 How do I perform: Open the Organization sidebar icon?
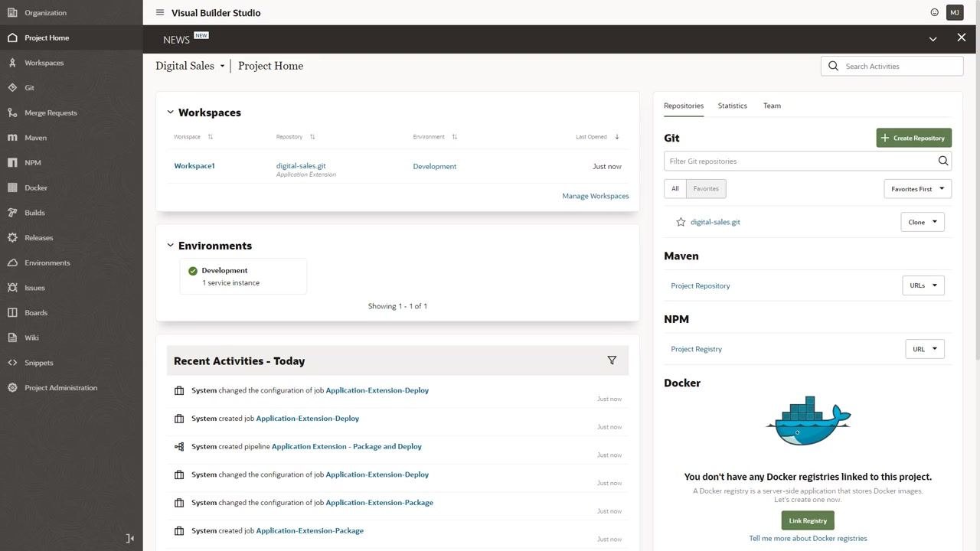click(12, 12)
